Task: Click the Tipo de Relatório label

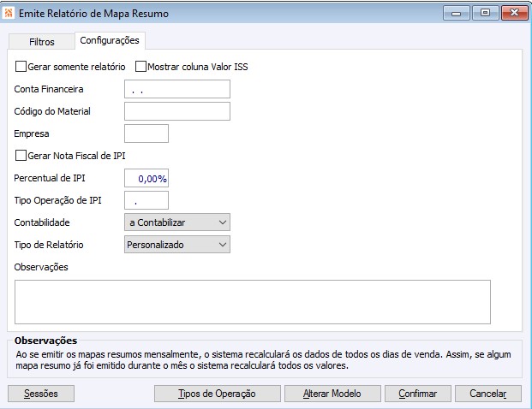Action: tap(49, 245)
